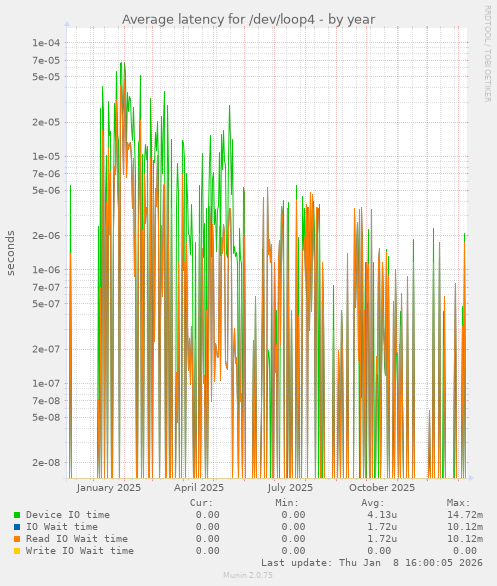Click the '1e-04' y-axis label

[46, 43]
